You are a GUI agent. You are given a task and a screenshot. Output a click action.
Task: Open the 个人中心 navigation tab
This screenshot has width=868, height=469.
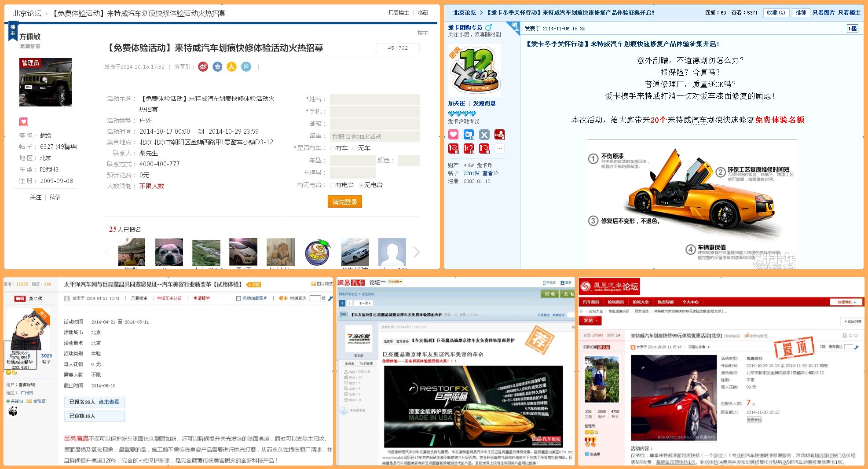[690, 302]
